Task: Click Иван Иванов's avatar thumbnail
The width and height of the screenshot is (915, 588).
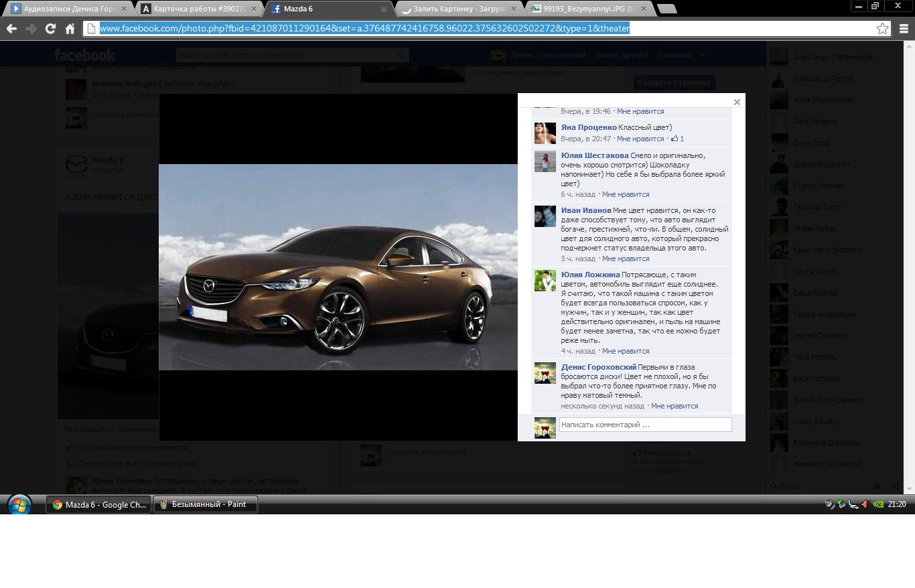Action: pos(545,216)
